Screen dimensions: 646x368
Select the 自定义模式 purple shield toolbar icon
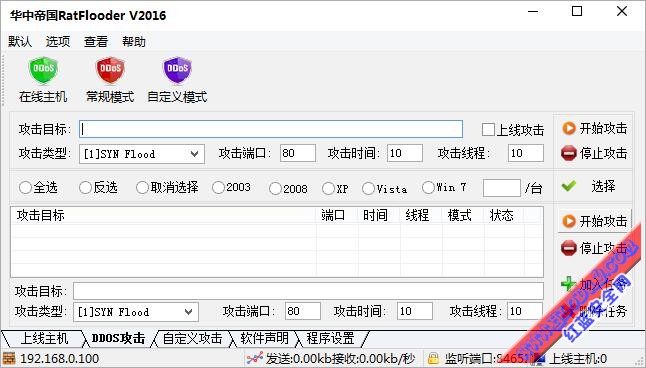pyautogui.click(x=178, y=70)
